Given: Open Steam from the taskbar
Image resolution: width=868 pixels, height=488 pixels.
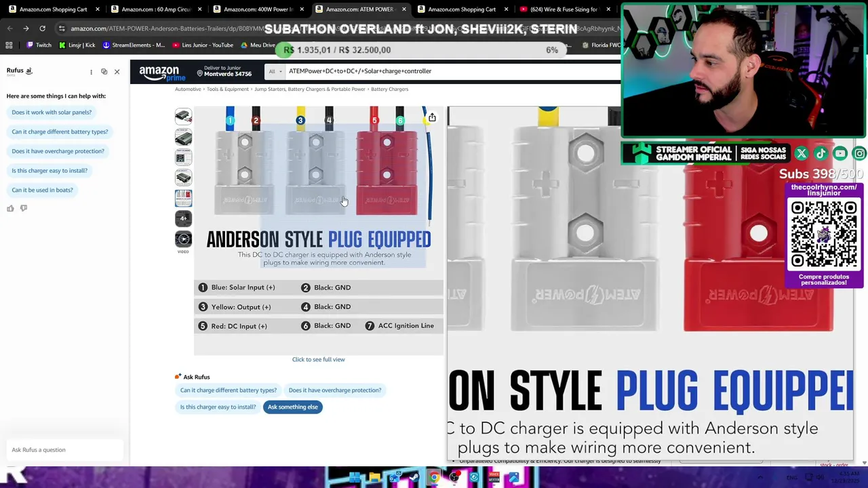Looking at the screenshot, I should [414, 478].
